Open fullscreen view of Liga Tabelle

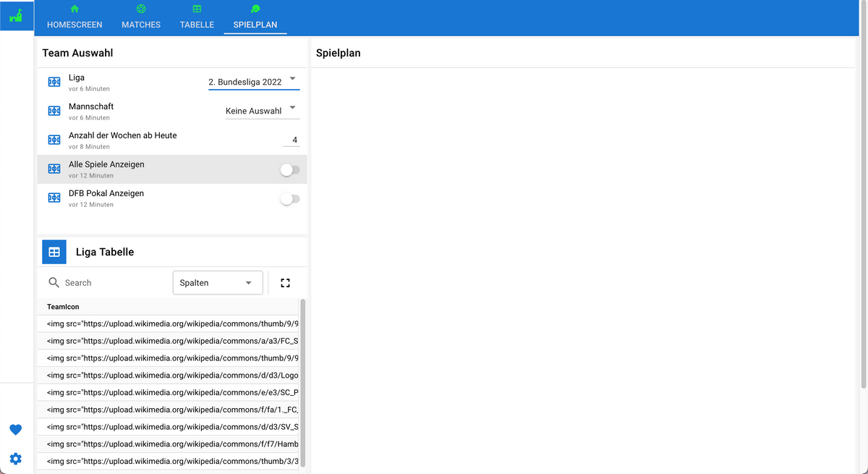(x=285, y=283)
